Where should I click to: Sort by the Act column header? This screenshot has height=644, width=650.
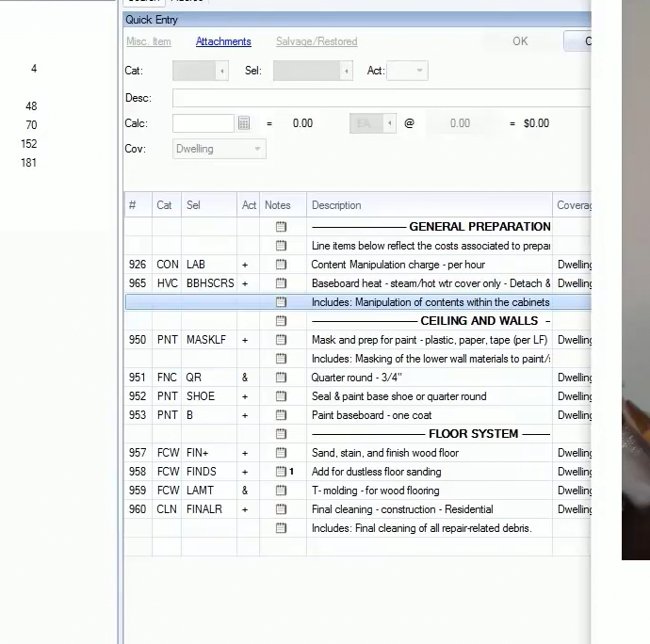[x=249, y=205]
